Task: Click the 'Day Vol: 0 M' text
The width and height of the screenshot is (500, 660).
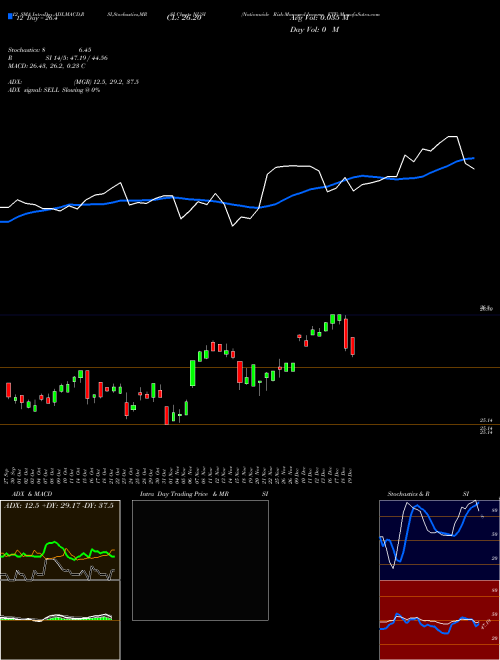Action: (x=314, y=29)
